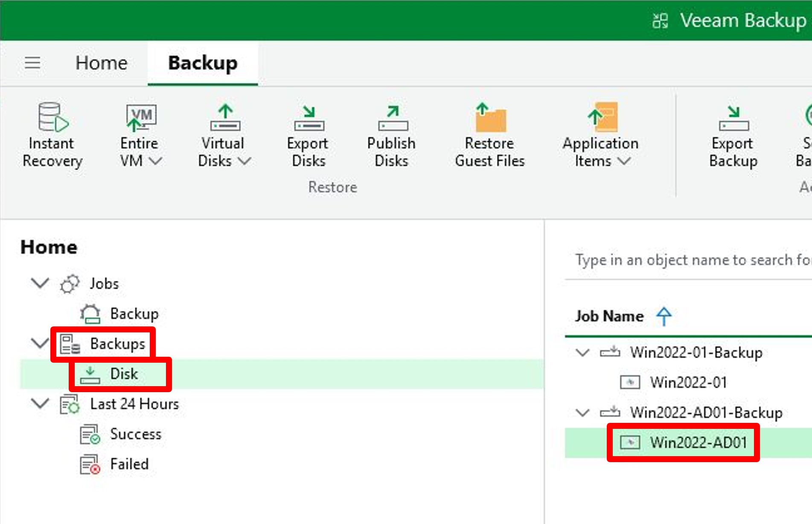Click the Jobs gear icon

pos(70,283)
